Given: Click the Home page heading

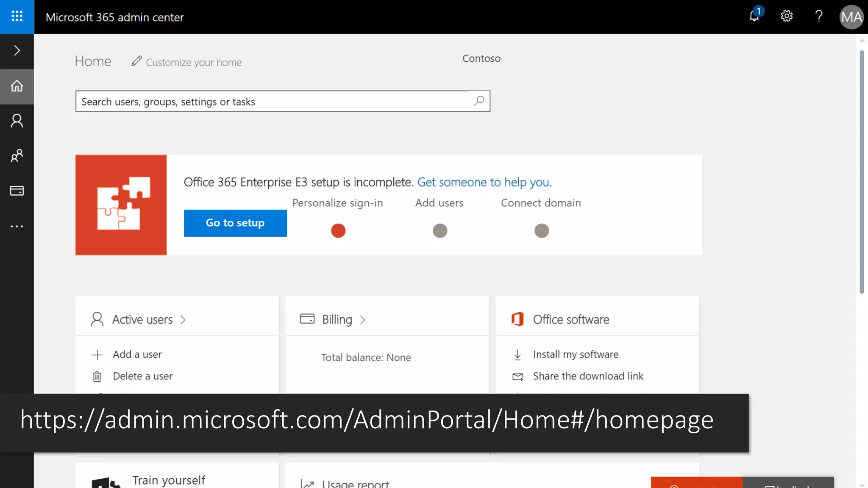Looking at the screenshot, I should tap(93, 61).
